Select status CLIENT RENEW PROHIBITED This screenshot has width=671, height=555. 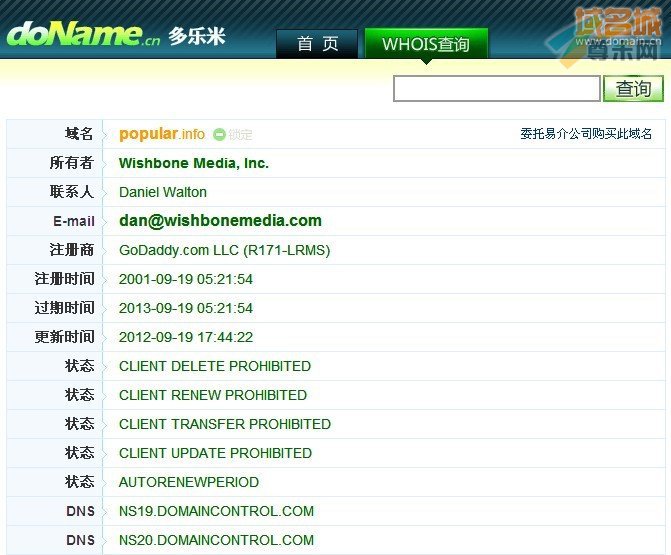pyautogui.click(x=213, y=395)
